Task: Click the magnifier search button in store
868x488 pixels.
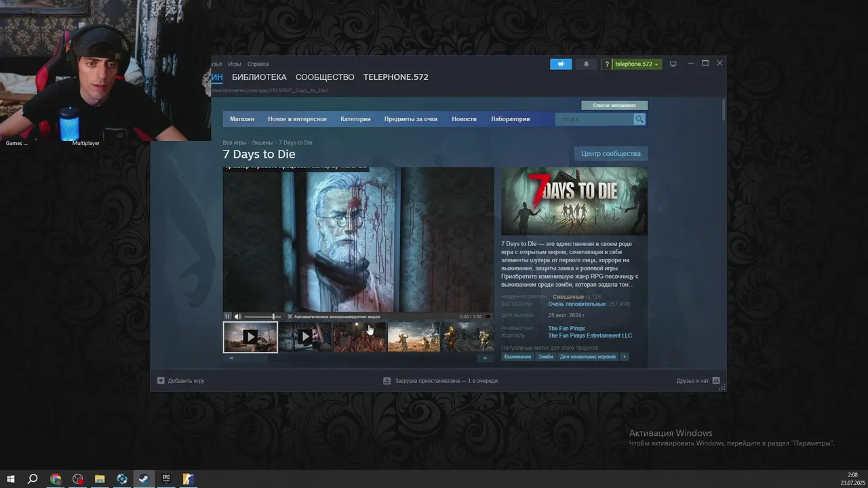Action: [639, 119]
